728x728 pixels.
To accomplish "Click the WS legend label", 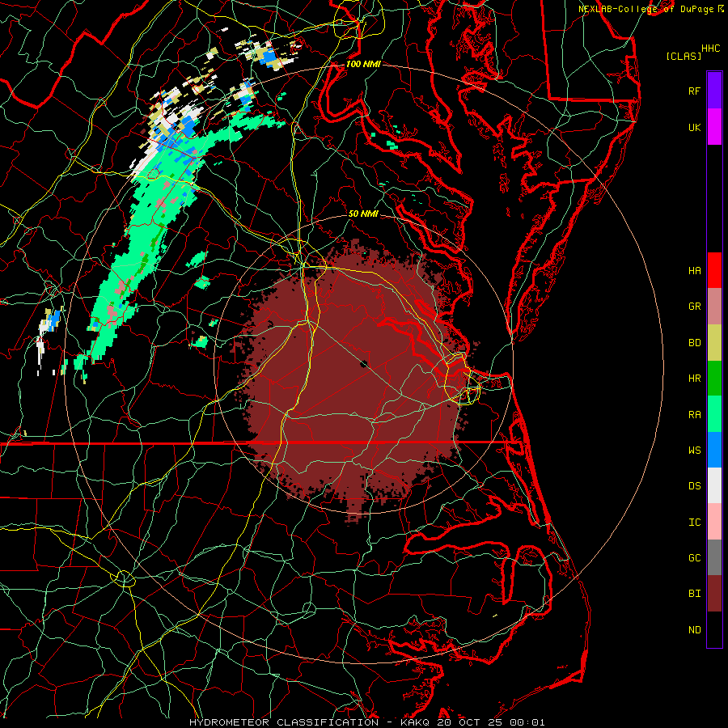I will pos(694,451).
